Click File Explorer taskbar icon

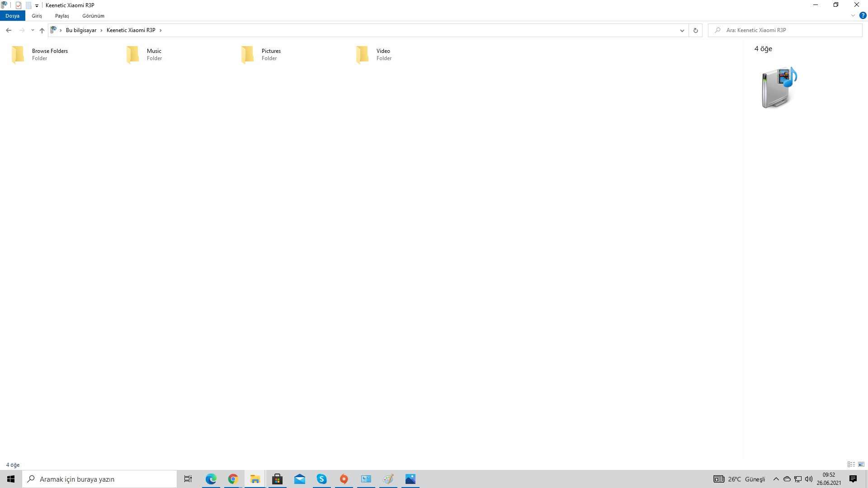pyautogui.click(x=255, y=479)
